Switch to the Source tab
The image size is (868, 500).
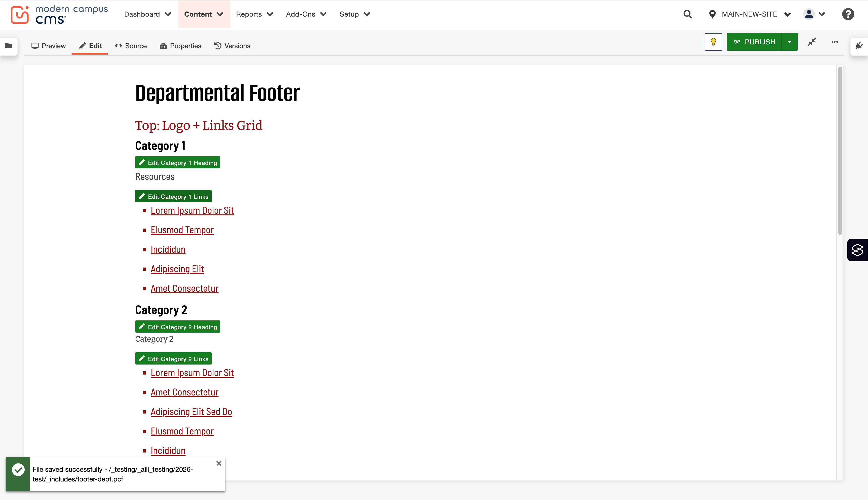pyautogui.click(x=131, y=46)
